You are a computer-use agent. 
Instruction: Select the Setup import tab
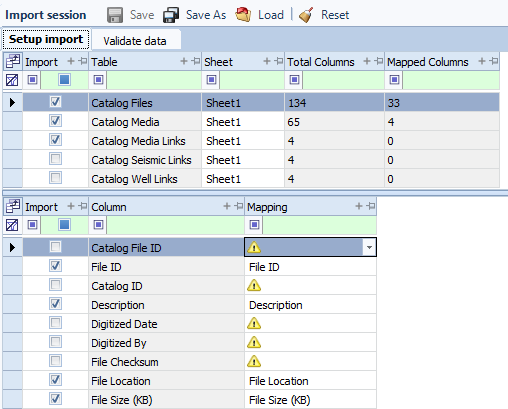tap(46, 39)
